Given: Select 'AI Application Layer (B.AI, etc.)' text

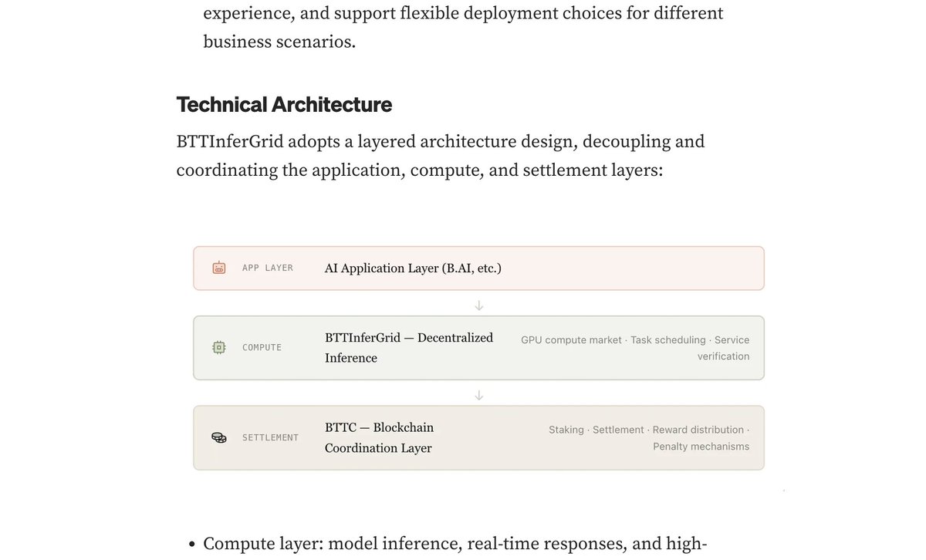Looking at the screenshot, I should click(413, 268).
